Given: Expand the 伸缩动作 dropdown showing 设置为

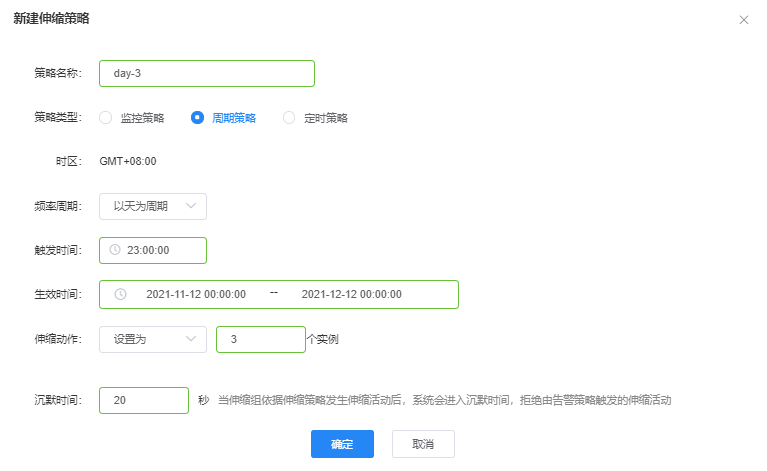Looking at the screenshot, I should click(x=152, y=339).
